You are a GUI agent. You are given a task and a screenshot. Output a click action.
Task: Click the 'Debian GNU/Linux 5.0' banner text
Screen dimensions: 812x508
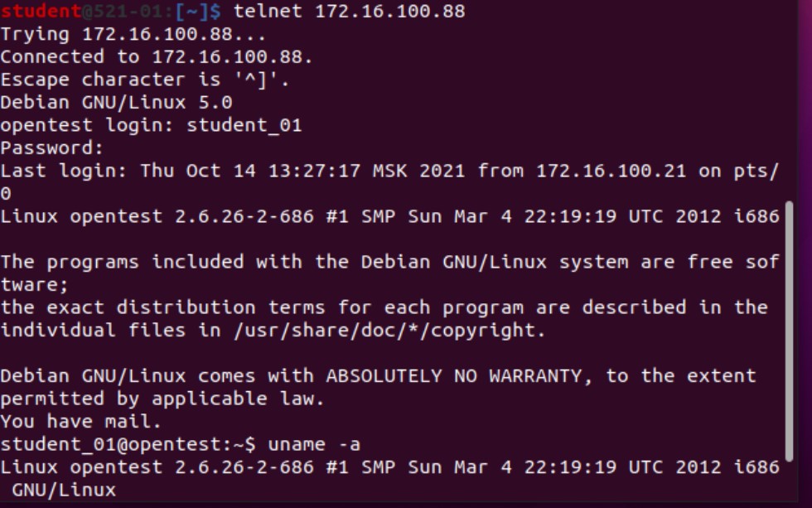coord(116,103)
